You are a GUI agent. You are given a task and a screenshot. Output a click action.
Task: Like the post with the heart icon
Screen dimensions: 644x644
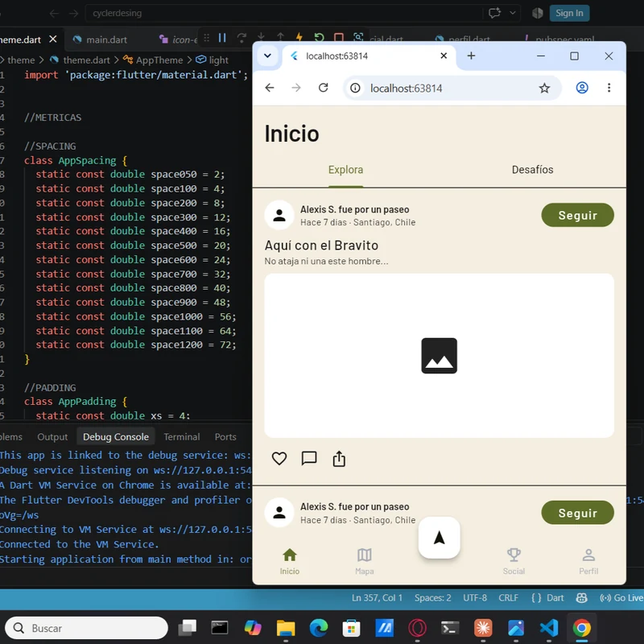279,458
